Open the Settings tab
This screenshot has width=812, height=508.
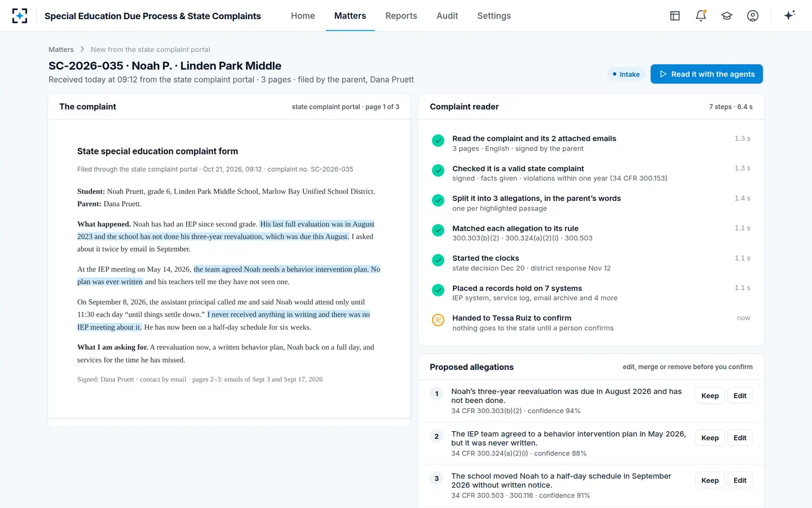494,16
